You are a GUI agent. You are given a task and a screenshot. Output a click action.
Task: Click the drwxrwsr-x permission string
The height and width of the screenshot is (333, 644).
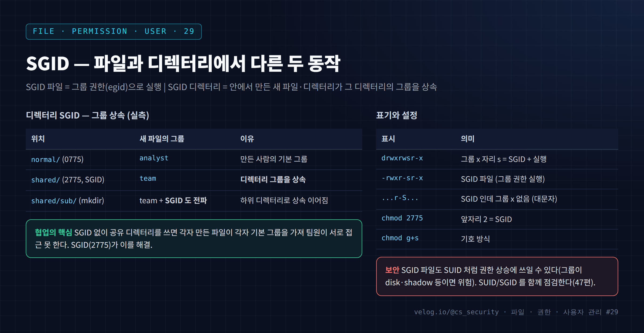[x=402, y=158]
